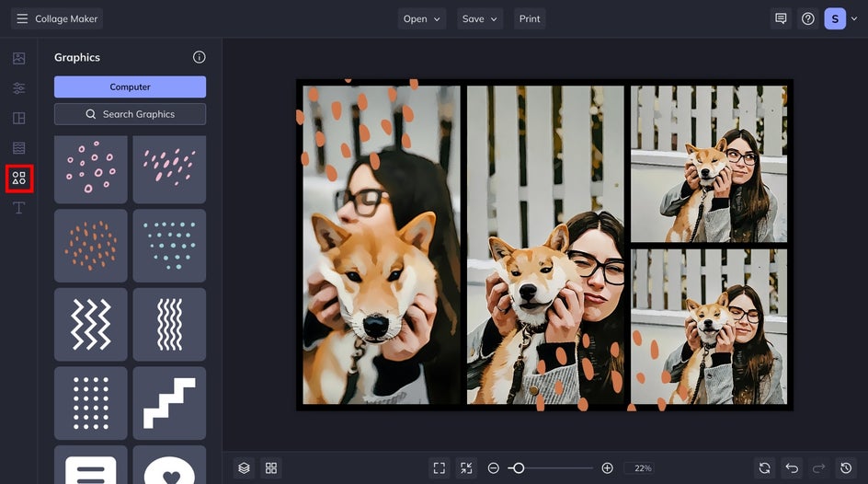Viewport: 868px width, 484px height.
Task: Select the white zigzag lines graphic
Action: coord(91,325)
